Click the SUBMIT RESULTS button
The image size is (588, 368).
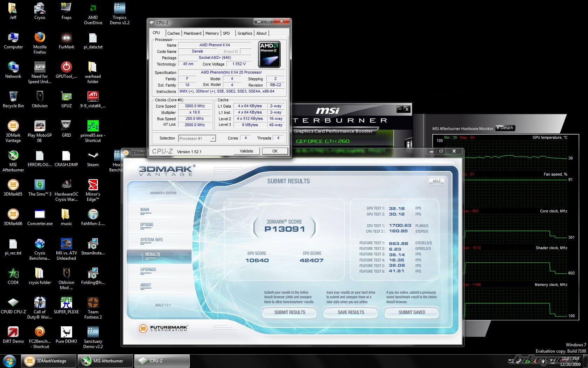289,312
